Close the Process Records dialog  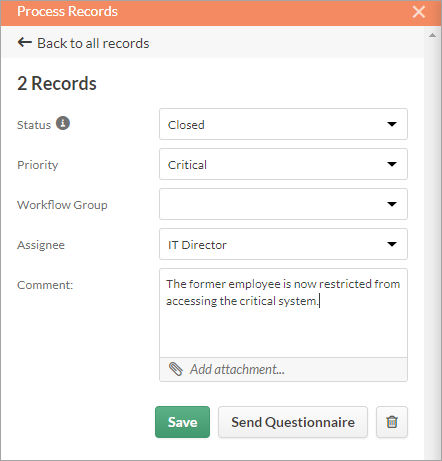[419, 12]
